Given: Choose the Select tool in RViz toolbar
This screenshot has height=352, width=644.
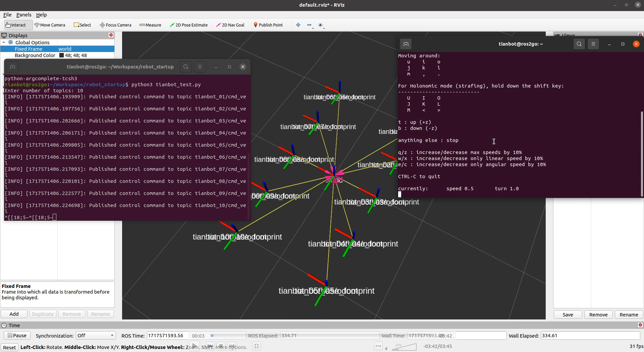Looking at the screenshot, I should point(83,25).
